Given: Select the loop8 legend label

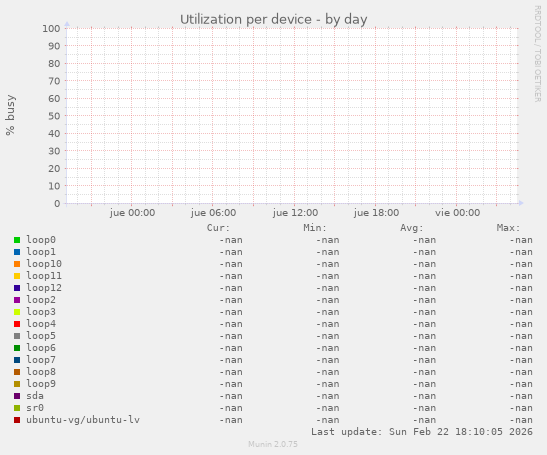Looking at the screenshot, I should pos(41,372).
